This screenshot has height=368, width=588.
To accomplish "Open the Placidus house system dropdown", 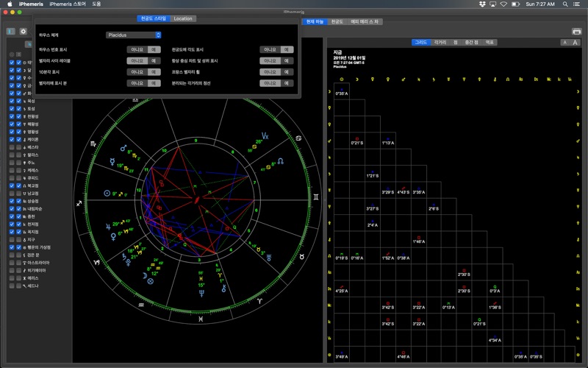I will coord(134,35).
